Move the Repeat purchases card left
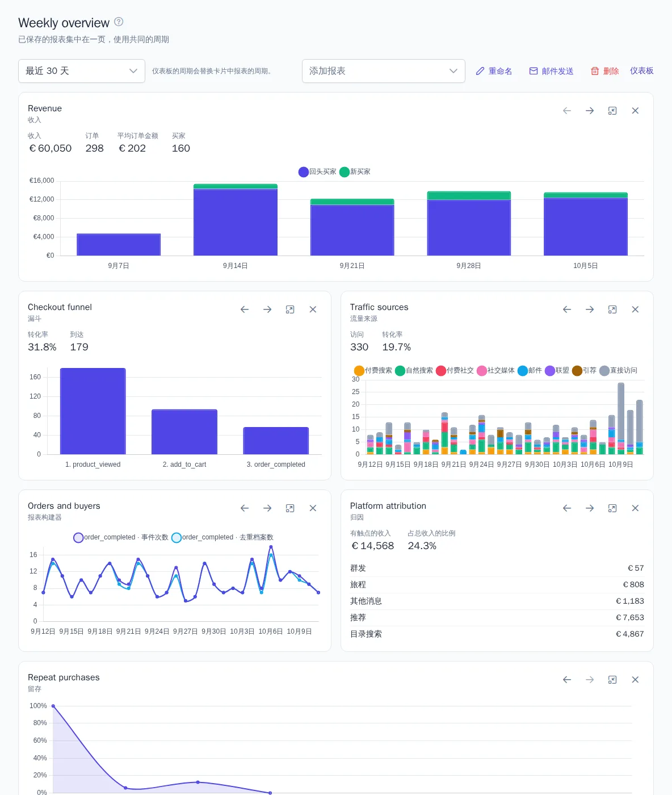Viewport: 672px width, 795px height. (567, 680)
